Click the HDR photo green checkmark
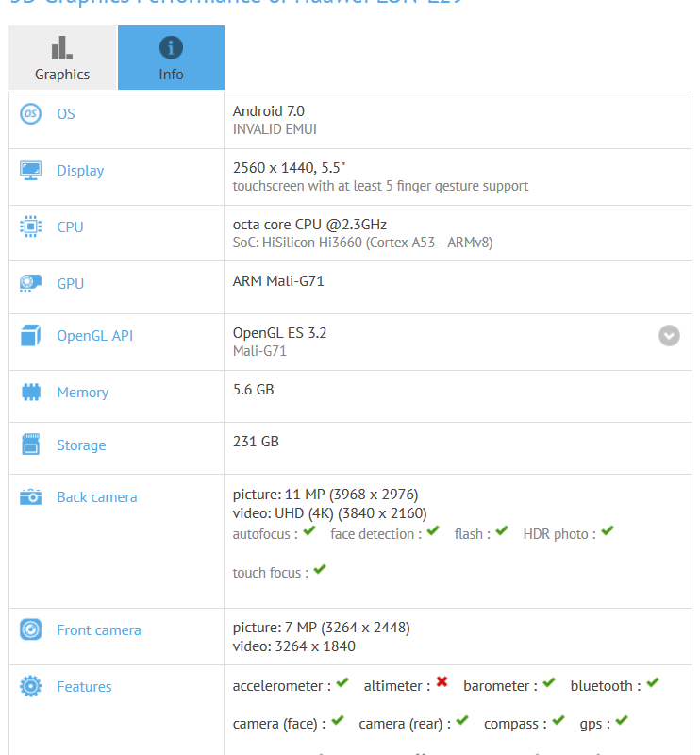The image size is (700, 755). point(608,532)
